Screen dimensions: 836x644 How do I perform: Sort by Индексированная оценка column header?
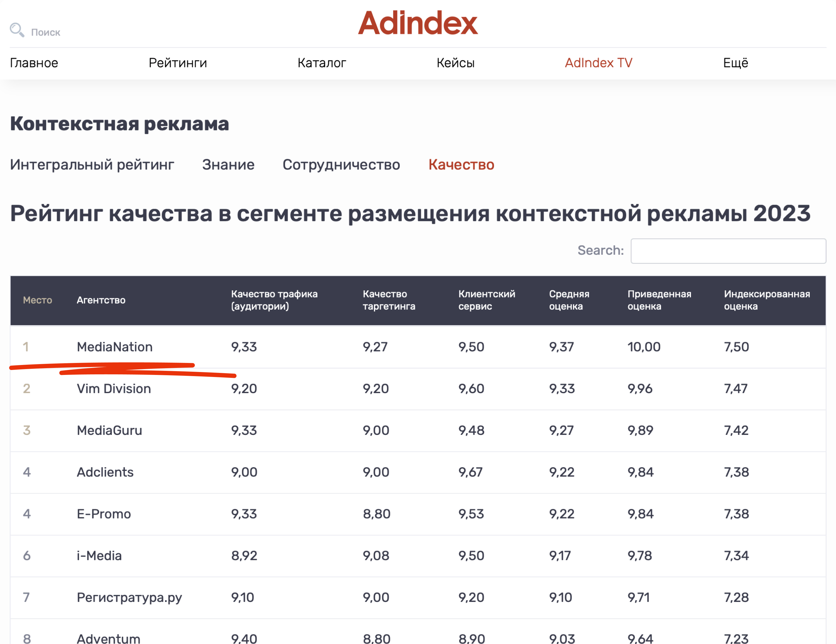coord(767,300)
